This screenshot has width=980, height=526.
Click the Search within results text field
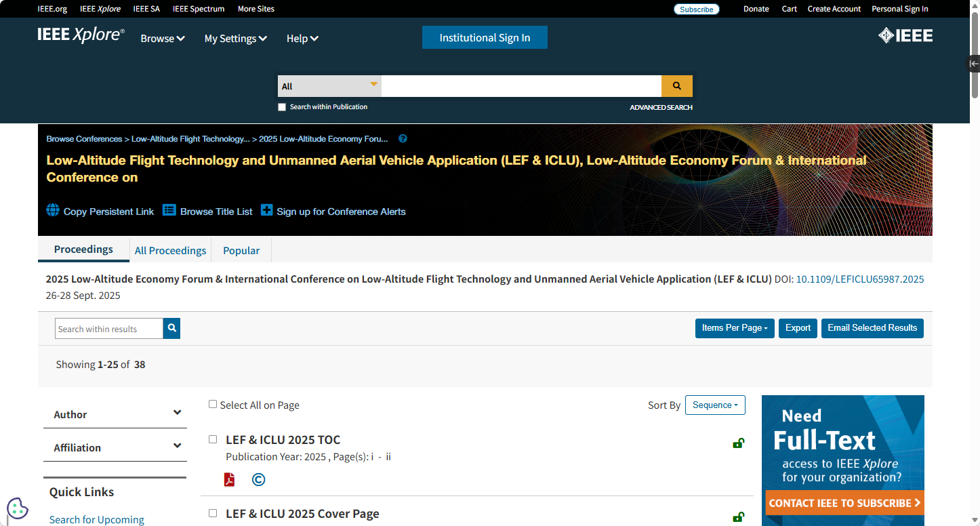coord(109,329)
